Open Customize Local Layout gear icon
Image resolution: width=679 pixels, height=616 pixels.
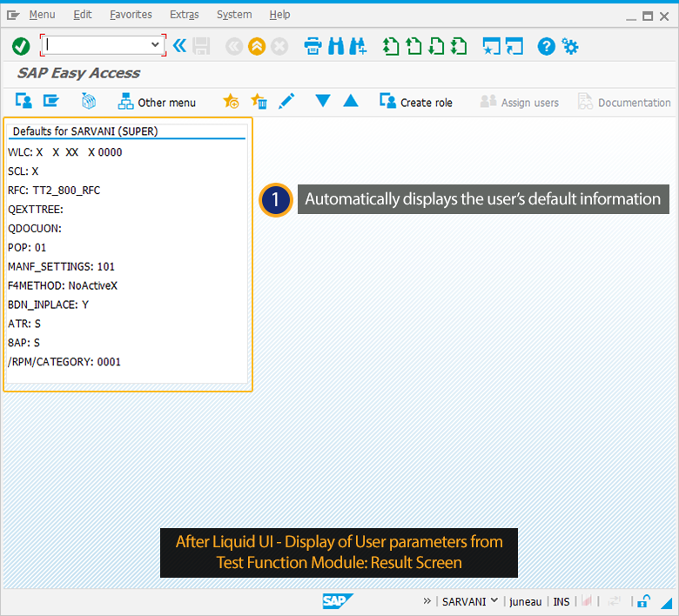pyautogui.click(x=570, y=46)
